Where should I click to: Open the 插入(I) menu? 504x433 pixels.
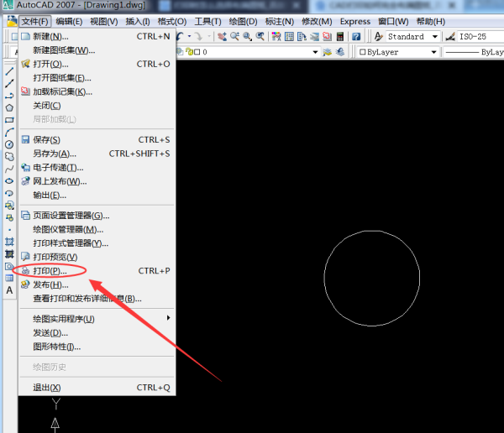(138, 22)
